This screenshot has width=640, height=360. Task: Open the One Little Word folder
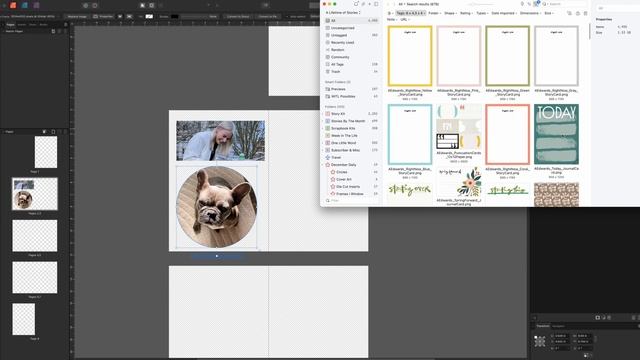[351, 143]
